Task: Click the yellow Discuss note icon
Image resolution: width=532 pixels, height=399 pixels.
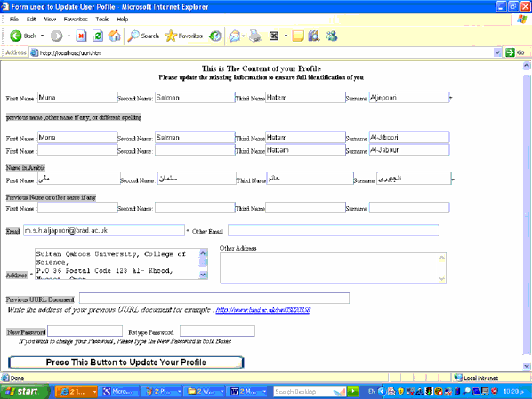Action: [297, 36]
